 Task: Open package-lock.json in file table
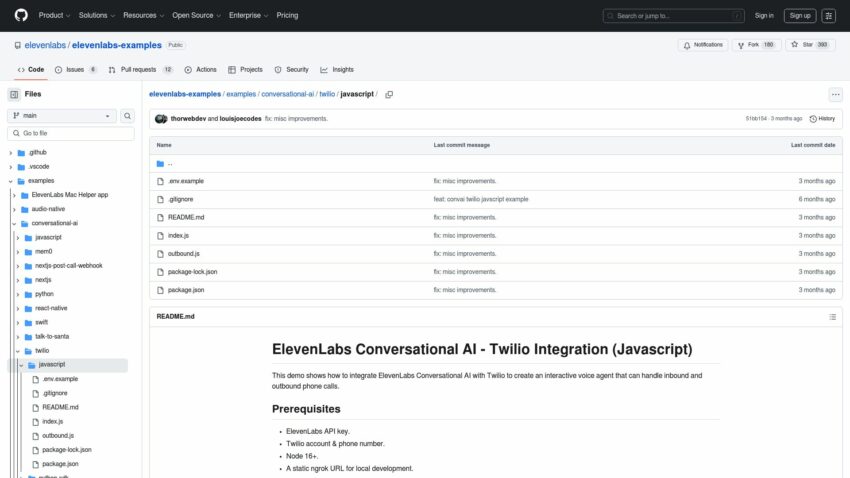(x=192, y=272)
